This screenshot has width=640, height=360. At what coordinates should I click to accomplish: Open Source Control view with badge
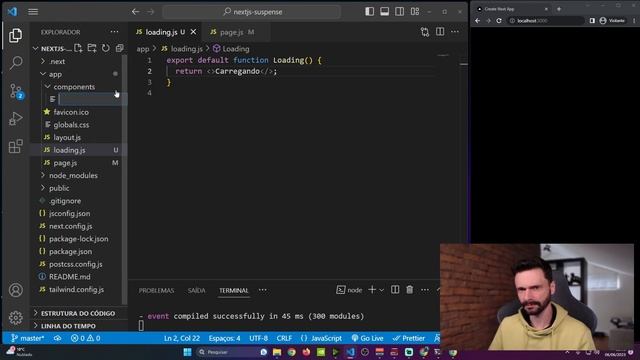(16, 91)
